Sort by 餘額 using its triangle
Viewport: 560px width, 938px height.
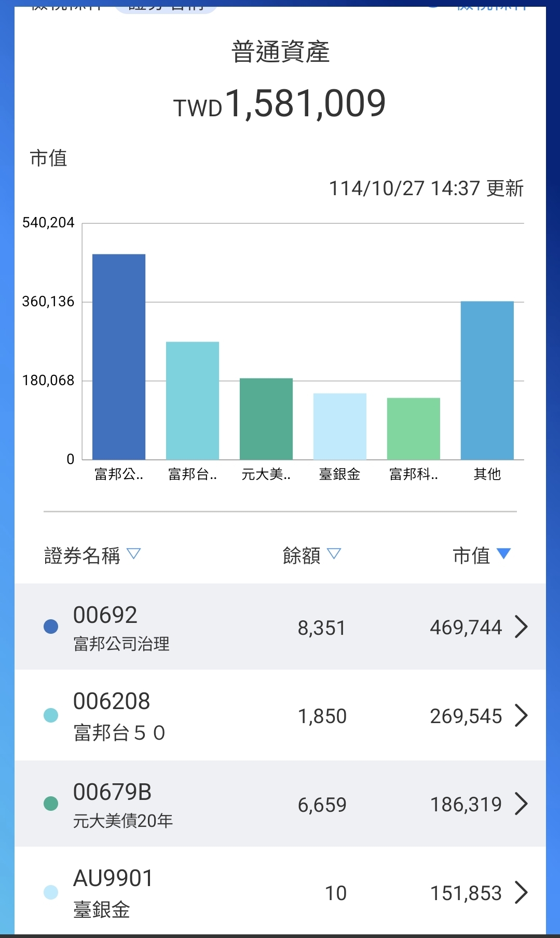[x=334, y=554]
